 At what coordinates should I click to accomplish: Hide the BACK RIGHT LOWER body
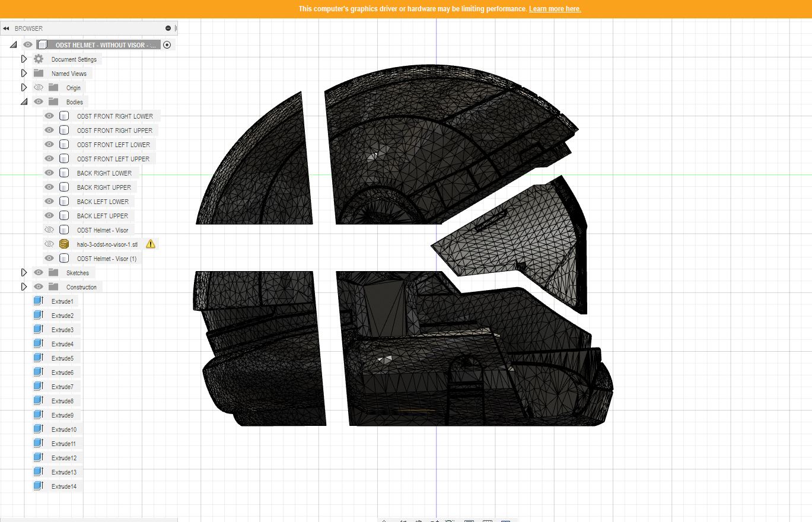coord(49,173)
